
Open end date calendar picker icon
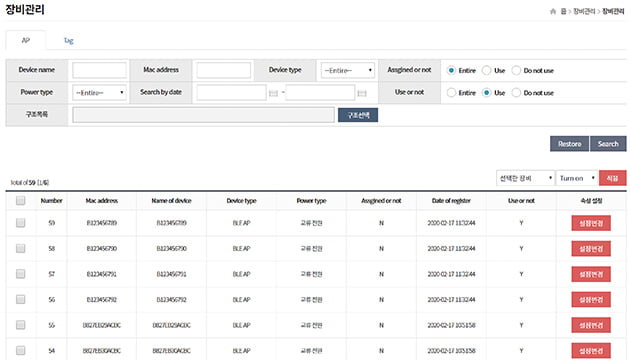click(x=362, y=93)
